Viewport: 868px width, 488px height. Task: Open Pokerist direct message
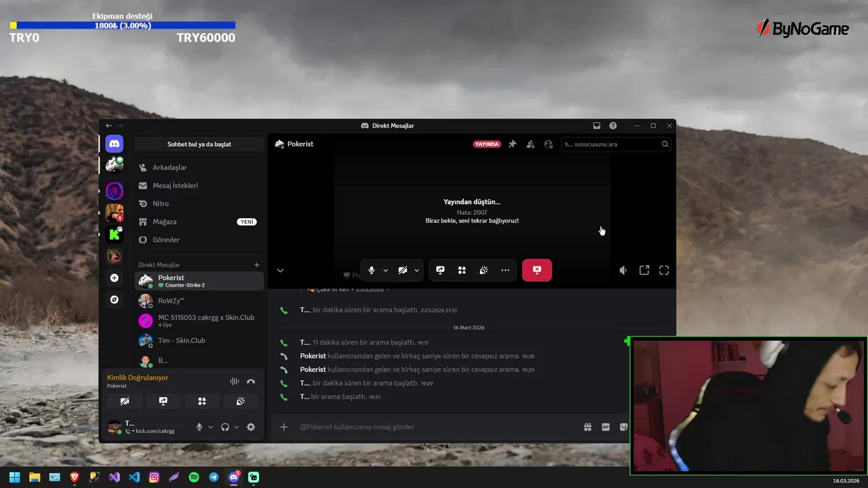coord(199,281)
